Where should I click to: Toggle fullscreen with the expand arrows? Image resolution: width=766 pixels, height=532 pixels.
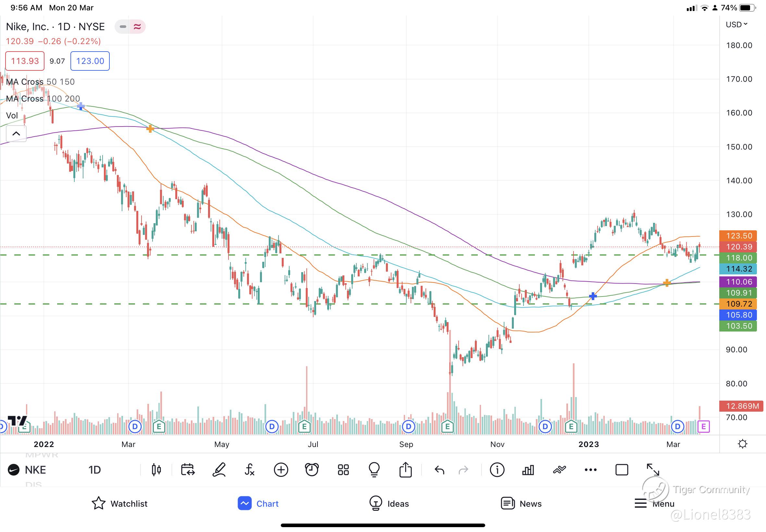pyautogui.click(x=653, y=470)
